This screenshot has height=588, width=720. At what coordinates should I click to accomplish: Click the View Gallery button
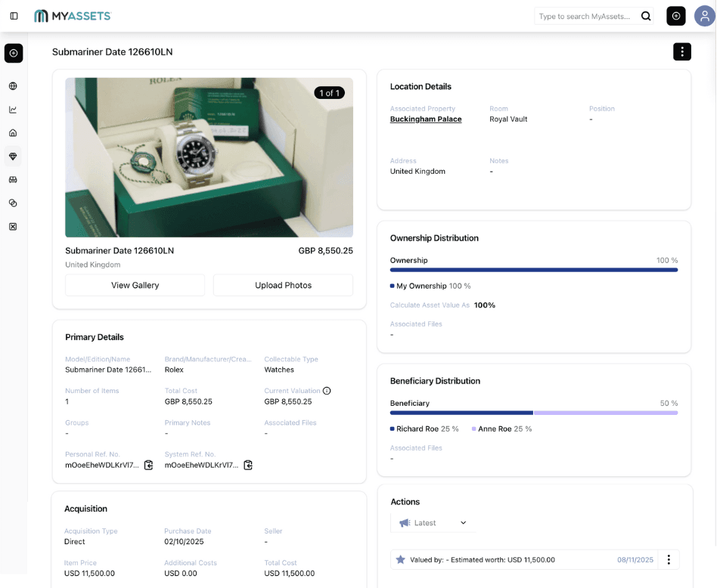(x=135, y=285)
